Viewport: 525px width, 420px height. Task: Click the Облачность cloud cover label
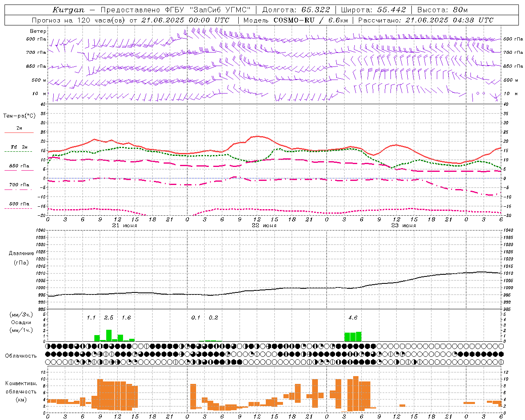click(21, 356)
